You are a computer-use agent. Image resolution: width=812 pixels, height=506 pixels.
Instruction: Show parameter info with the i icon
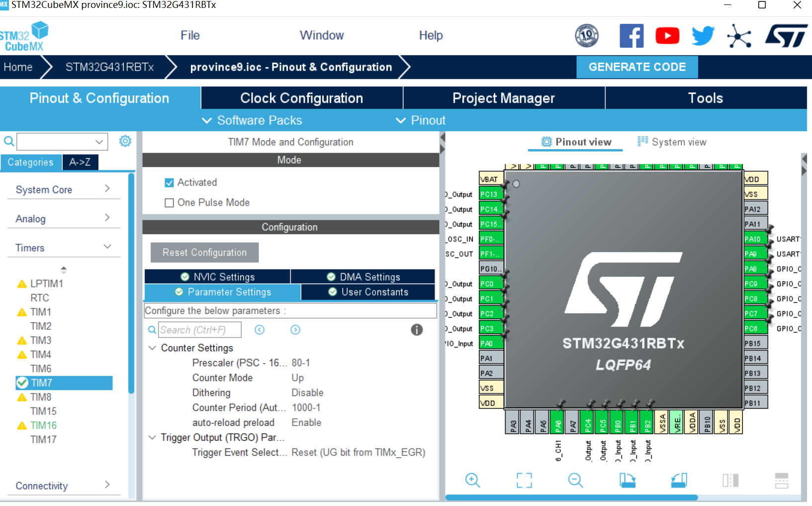(417, 330)
